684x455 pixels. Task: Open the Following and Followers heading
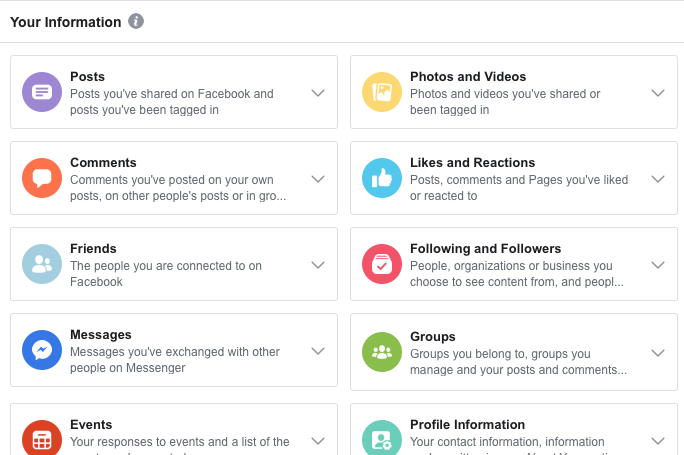[x=486, y=249]
